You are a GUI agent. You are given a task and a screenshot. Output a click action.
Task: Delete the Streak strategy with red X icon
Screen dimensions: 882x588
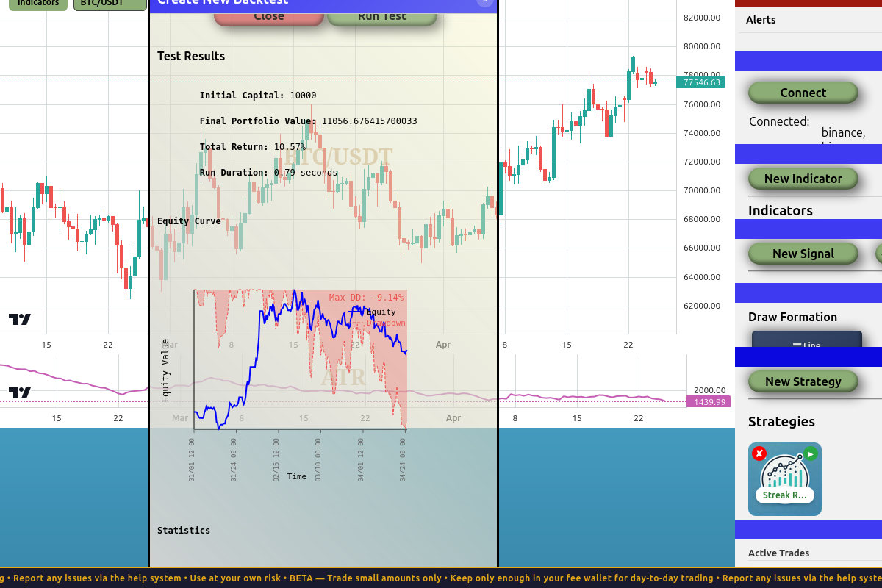pyautogui.click(x=759, y=453)
